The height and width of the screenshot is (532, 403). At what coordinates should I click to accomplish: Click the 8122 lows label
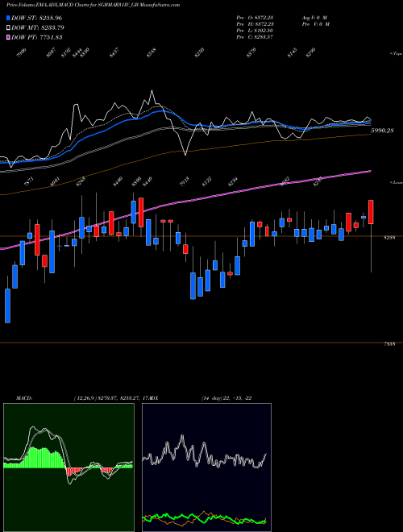[x=206, y=182]
